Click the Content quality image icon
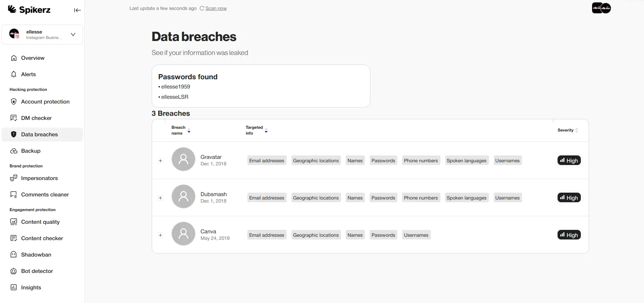This screenshot has width=644, height=303. click(x=14, y=222)
